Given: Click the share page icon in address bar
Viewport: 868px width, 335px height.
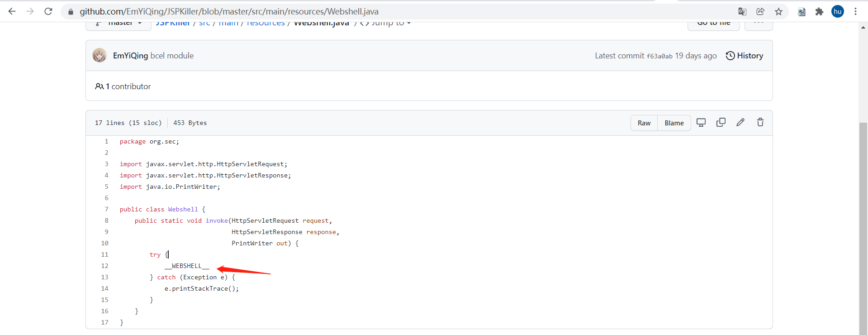Looking at the screenshot, I should pyautogui.click(x=760, y=12).
